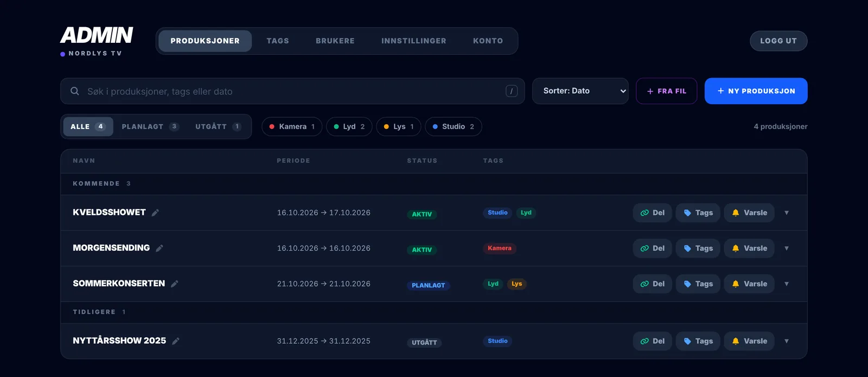Toggle the Lyd tag filter
Viewport: 868px width, 377px height.
tap(349, 127)
